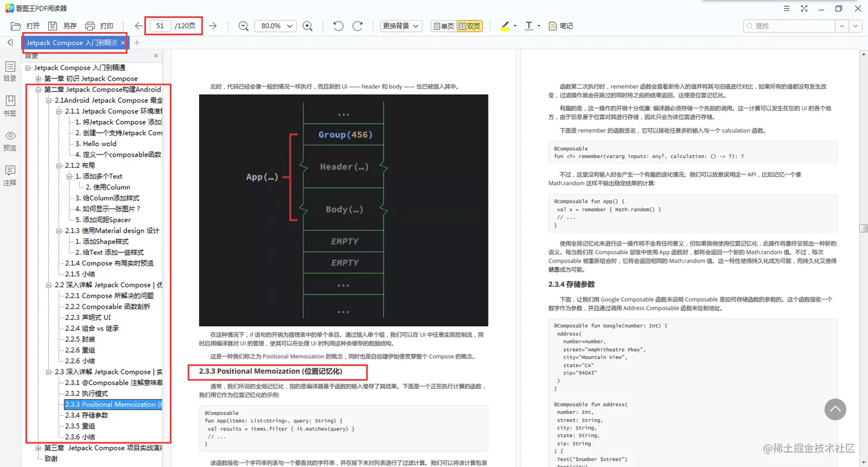Click the round back-to-top arrow button
Screen dimensions: 868x467
(x=835, y=410)
